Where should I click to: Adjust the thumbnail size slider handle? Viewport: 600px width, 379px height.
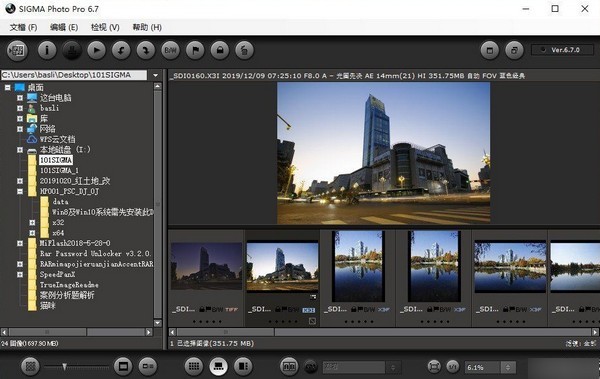point(65,367)
